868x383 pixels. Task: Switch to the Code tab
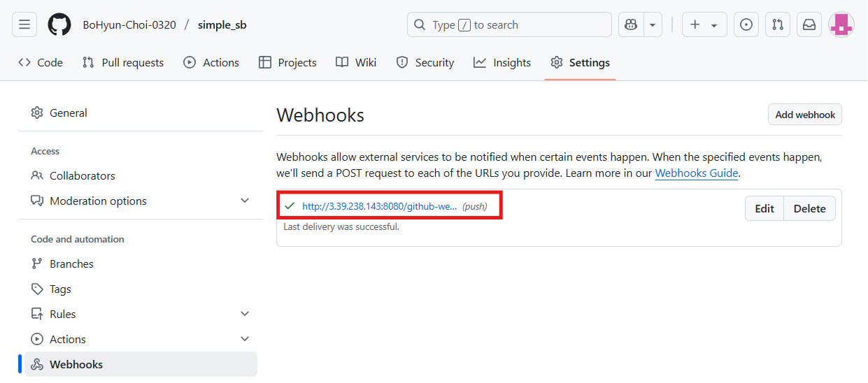(41, 62)
